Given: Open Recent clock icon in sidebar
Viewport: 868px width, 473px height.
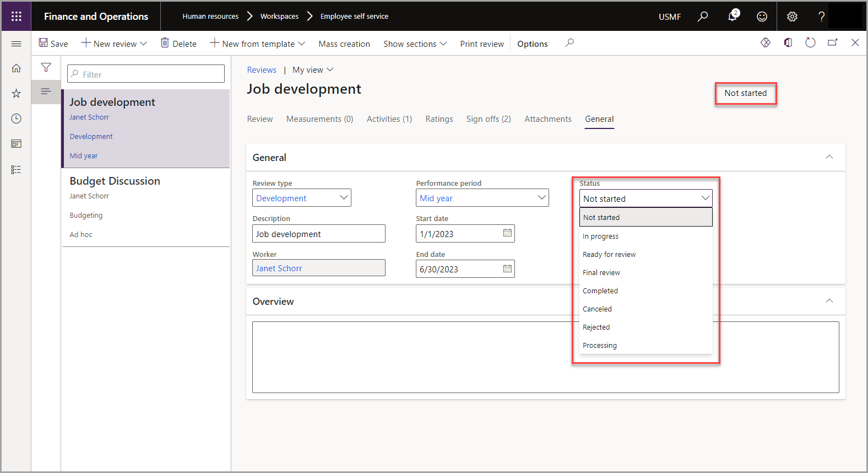Looking at the screenshot, I should (x=17, y=119).
